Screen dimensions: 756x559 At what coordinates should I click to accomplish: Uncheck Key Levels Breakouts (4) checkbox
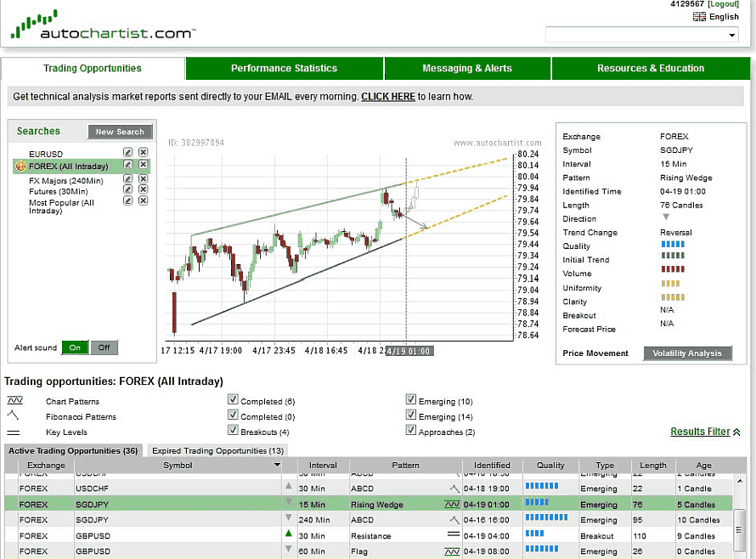click(233, 431)
